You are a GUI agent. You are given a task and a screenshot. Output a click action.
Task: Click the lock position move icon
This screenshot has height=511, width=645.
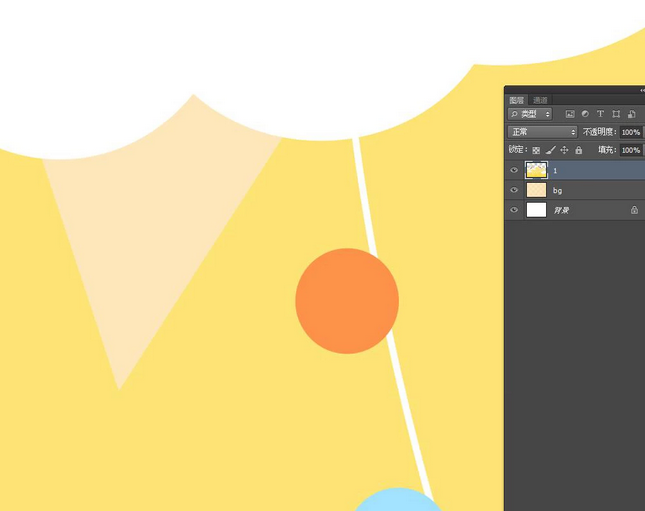coord(564,150)
